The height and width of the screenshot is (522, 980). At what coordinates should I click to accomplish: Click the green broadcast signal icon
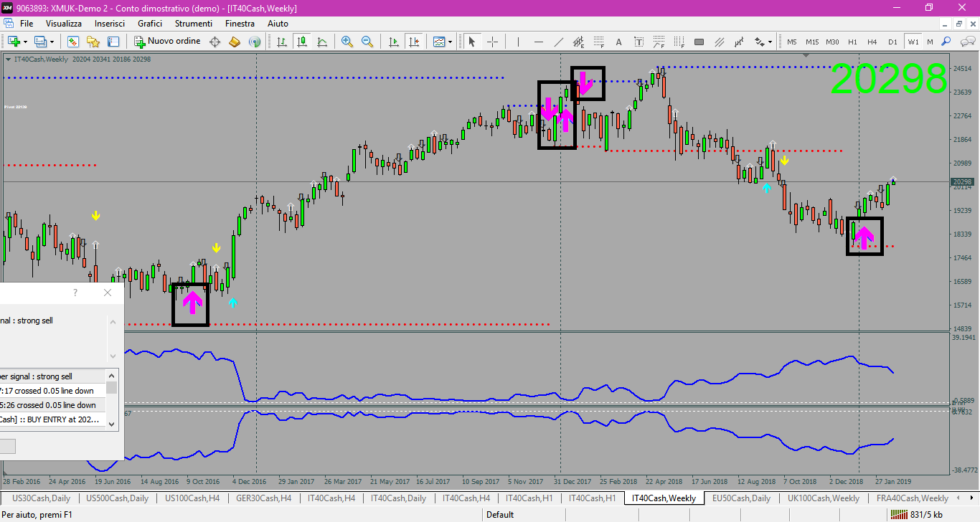(x=254, y=42)
